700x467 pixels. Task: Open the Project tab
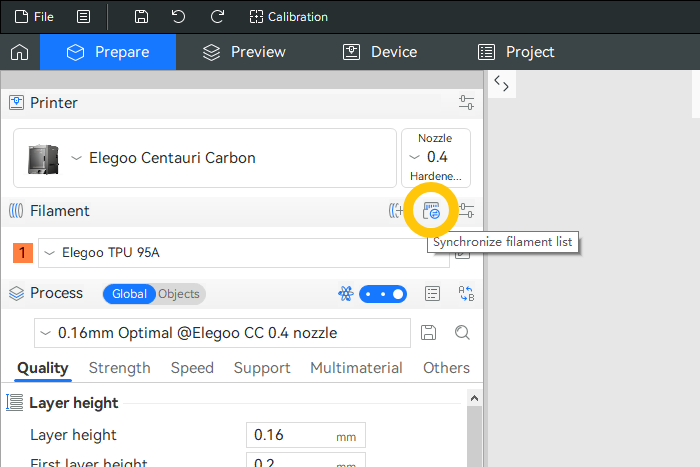(516, 52)
